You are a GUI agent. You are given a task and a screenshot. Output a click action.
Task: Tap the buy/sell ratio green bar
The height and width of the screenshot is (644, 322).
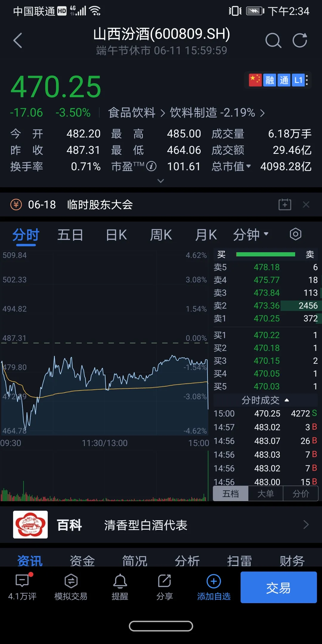pyautogui.click(x=265, y=254)
